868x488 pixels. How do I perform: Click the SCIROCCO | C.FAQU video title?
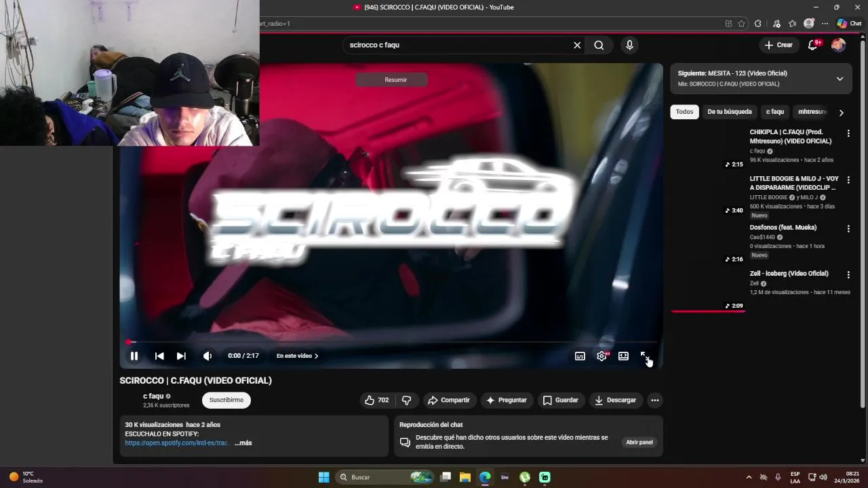click(x=195, y=381)
